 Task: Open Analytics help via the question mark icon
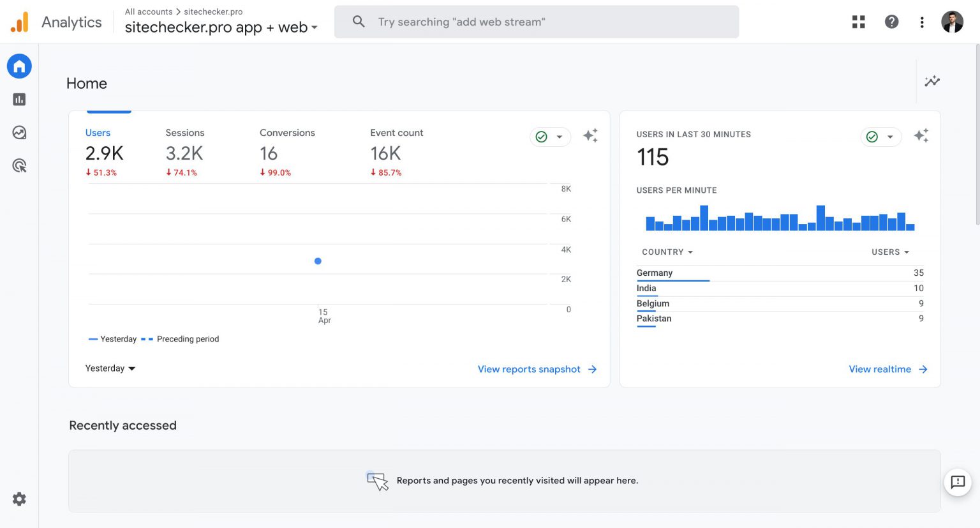[x=891, y=21]
